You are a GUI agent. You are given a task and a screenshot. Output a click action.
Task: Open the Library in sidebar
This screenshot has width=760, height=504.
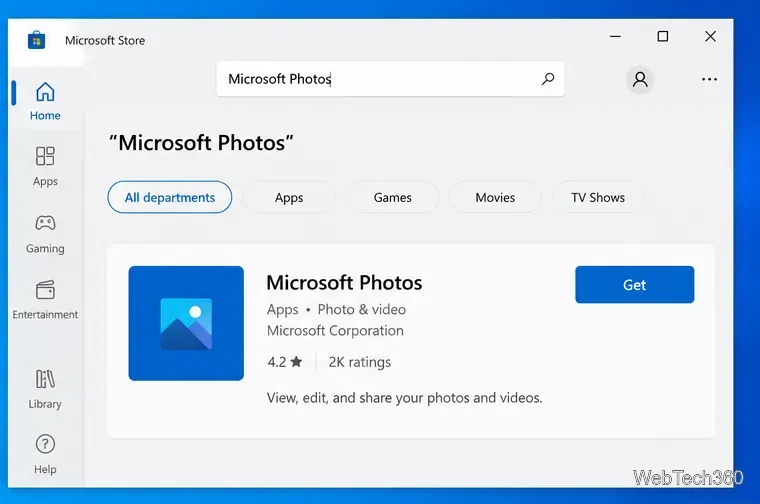click(45, 389)
